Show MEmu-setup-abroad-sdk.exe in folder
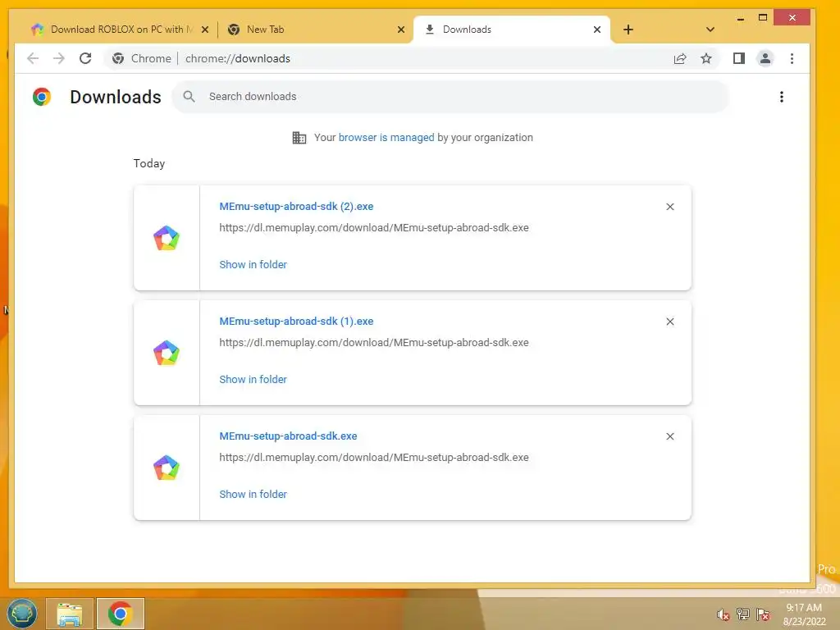840x630 pixels. [x=253, y=495]
